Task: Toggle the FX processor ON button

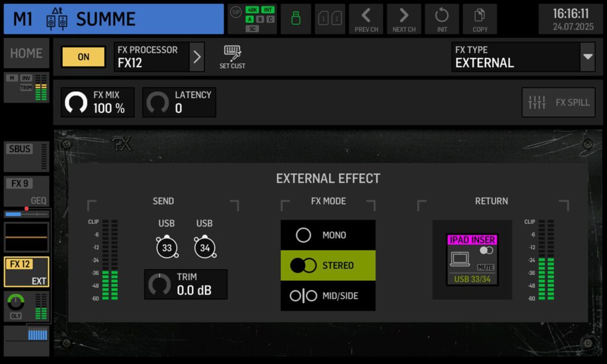Action: point(84,57)
